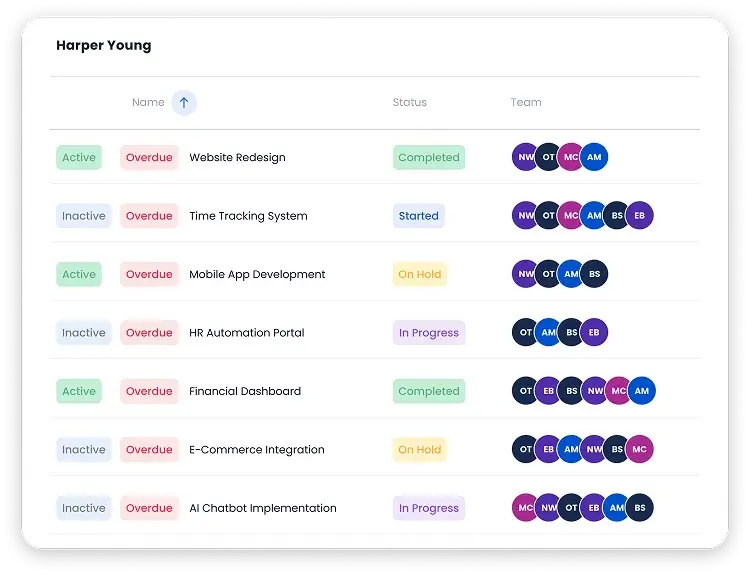The image size is (750, 575).
Task: Click the EB avatar in Time Tracking System row
Action: point(640,215)
